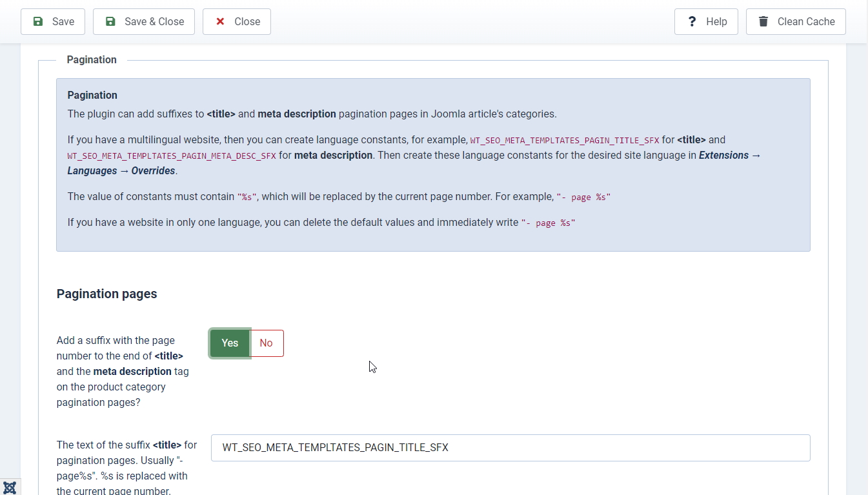Enable page number suffix with Yes
Viewport: 868px width, 495px height.
230,343
